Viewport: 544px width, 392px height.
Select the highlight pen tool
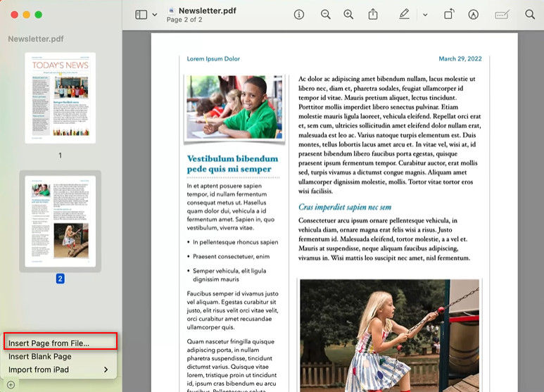[404, 14]
